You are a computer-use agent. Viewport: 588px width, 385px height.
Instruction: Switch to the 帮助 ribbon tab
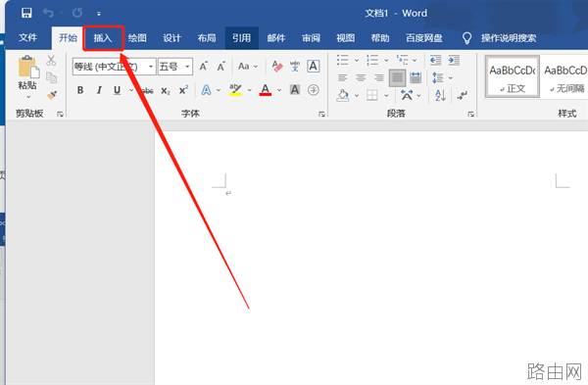(x=380, y=37)
